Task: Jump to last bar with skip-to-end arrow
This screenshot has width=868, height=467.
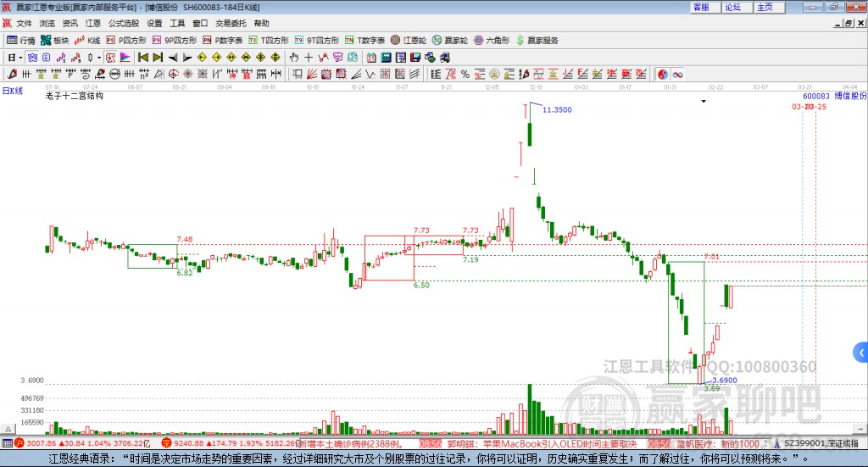Action: click(158, 58)
